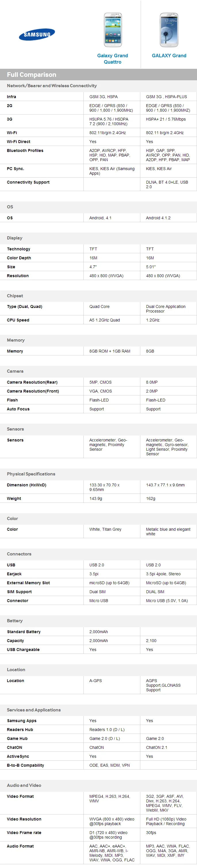Select 'Dual Core Application Processor' value

[166, 309]
